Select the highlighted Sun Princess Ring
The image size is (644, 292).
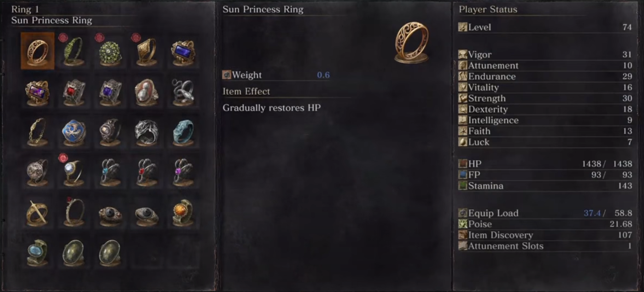[x=38, y=51]
